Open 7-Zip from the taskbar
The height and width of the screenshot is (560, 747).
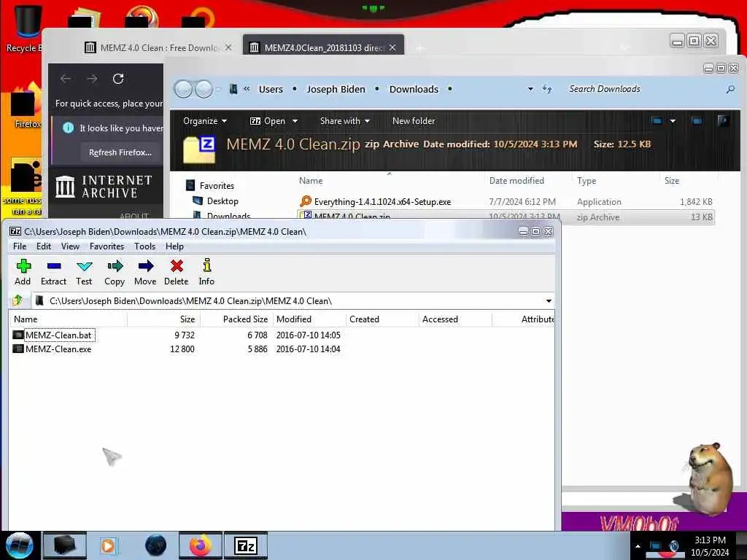coord(246,545)
